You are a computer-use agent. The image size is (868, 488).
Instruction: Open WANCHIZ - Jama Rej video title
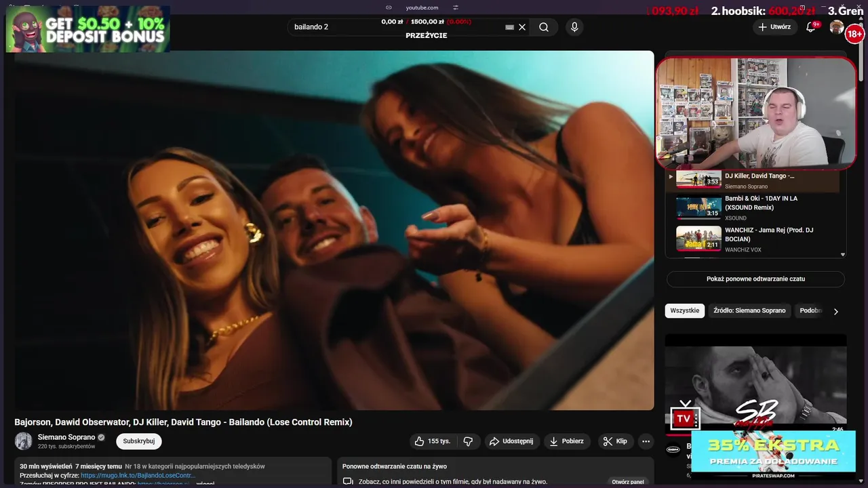point(769,235)
